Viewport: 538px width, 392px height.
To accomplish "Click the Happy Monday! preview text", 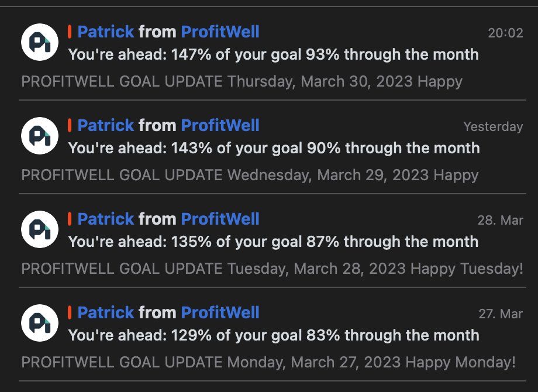I will point(460,362).
